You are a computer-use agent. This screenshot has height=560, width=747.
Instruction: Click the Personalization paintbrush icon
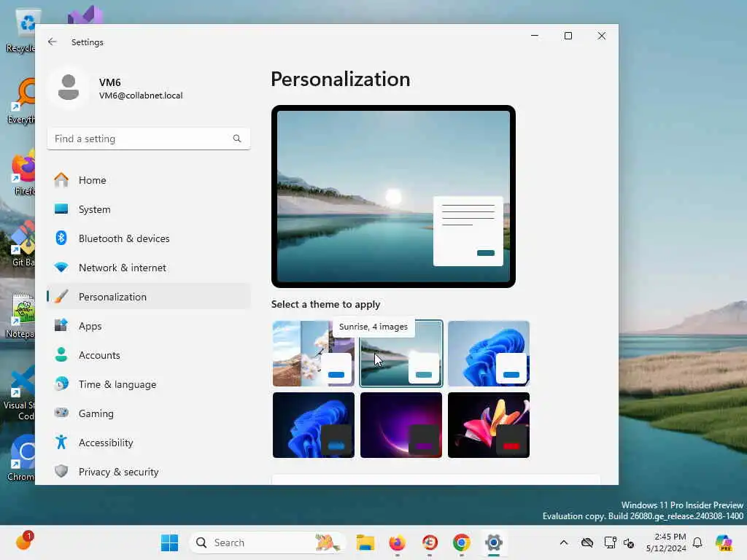(x=61, y=296)
